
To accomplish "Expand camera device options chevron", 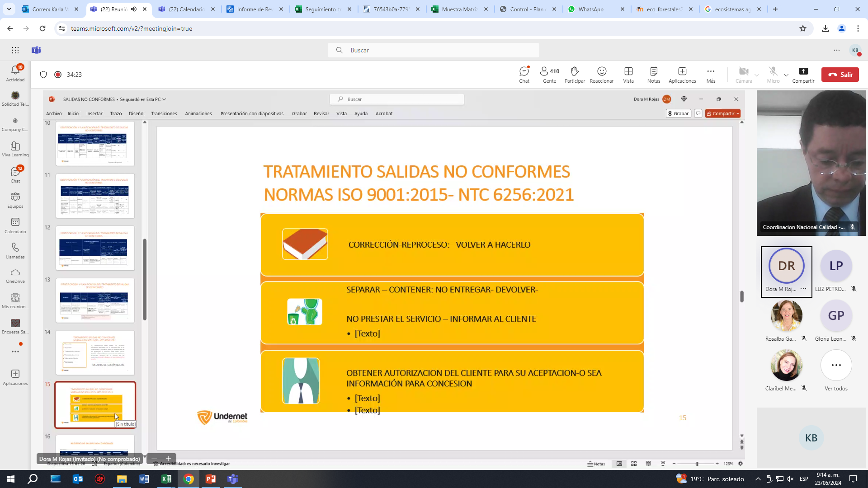I will click(x=757, y=75).
